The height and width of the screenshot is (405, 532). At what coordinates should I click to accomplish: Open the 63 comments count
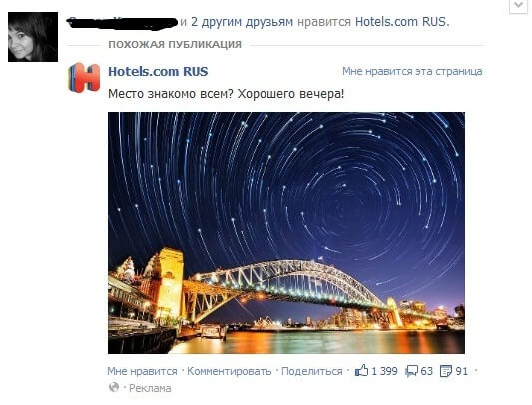click(427, 371)
